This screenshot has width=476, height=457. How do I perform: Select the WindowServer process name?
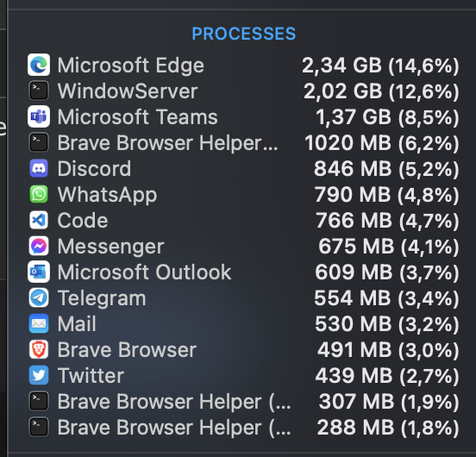tap(128, 91)
